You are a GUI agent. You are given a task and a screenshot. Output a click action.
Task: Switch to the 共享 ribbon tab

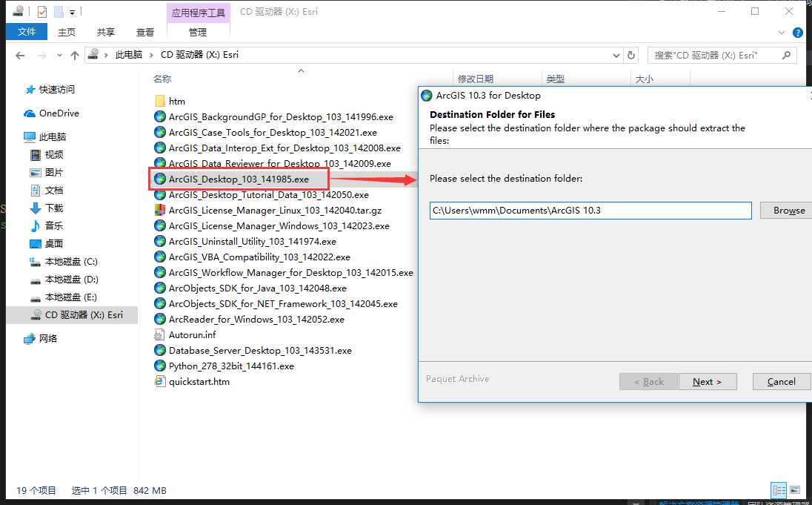(x=106, y=32)
